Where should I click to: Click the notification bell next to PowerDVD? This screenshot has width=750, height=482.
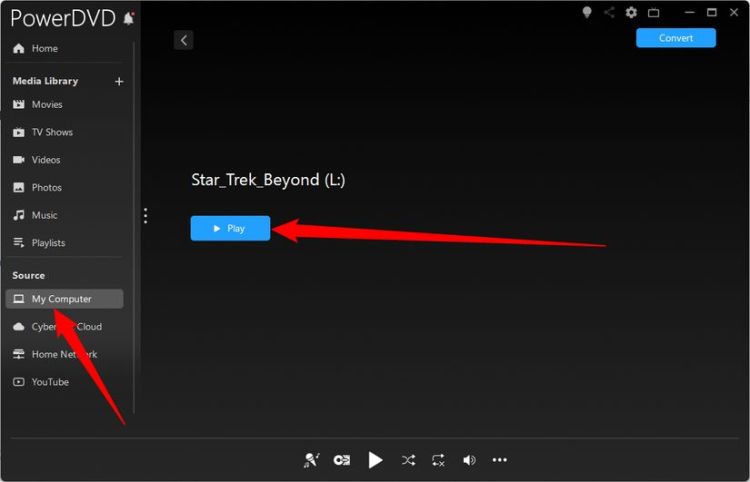click(128, 19)
